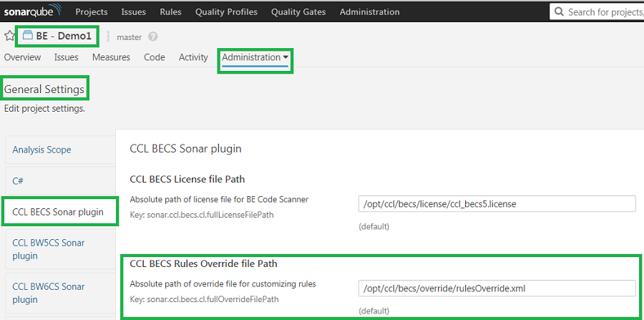Image resolution: width=644 pixels, height=320 pixels.
Task: Click the SonarQube logo
Action: click(x=32, y=10)
